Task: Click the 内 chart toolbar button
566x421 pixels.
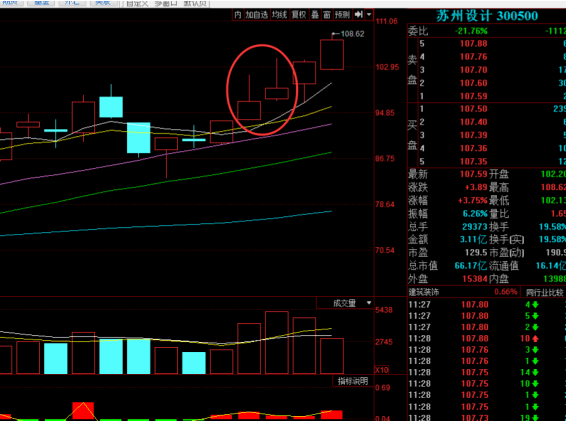Action: click(238, 15)
